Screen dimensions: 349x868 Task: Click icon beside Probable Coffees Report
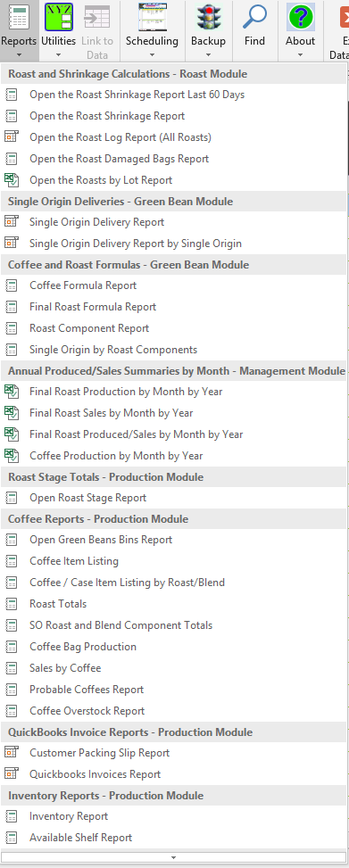click(x=12, y=690)
